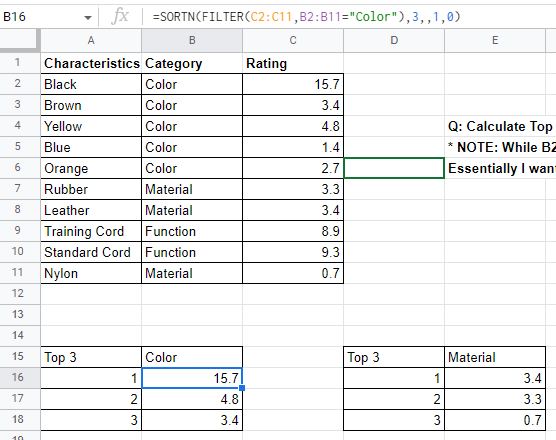Open the Name box dropdown arrow

pyautogui.click(x=88, y=17)
